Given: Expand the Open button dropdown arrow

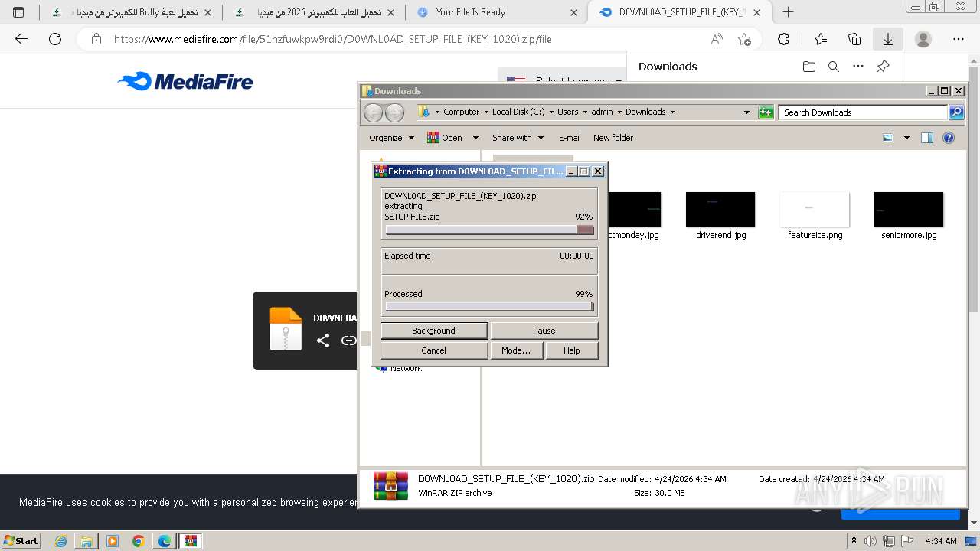Looking at the screenshot, I should click(475, 138).
